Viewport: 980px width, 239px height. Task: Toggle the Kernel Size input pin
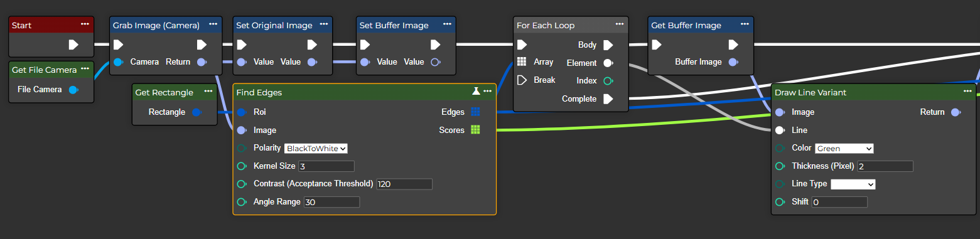pos(241,166)
